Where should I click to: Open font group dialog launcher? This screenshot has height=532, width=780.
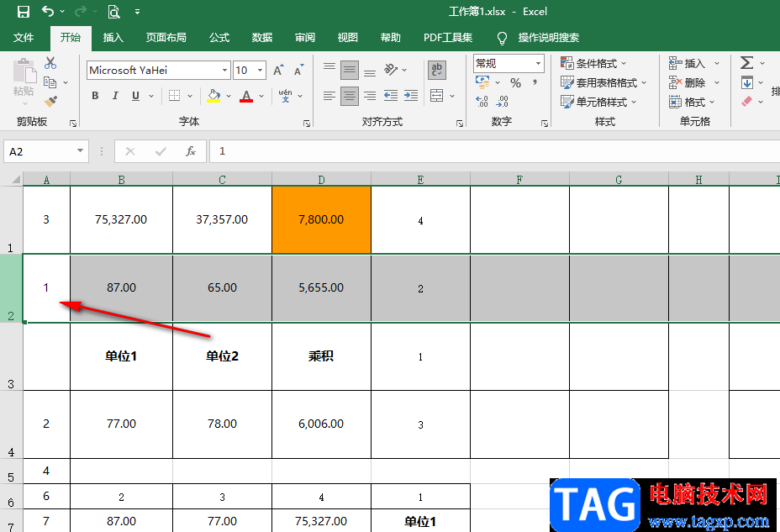(307, 124)
